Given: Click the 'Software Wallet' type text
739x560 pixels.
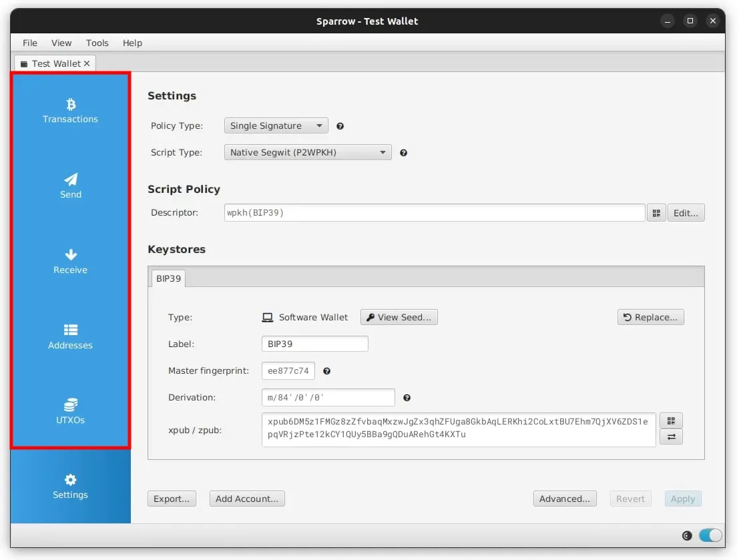Looking at the screenshot, I should (x=313, y=317).
